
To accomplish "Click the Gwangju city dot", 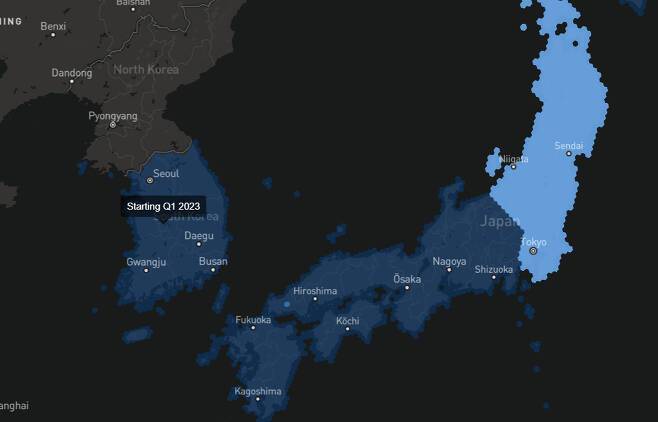I will (x=146, y=269).
